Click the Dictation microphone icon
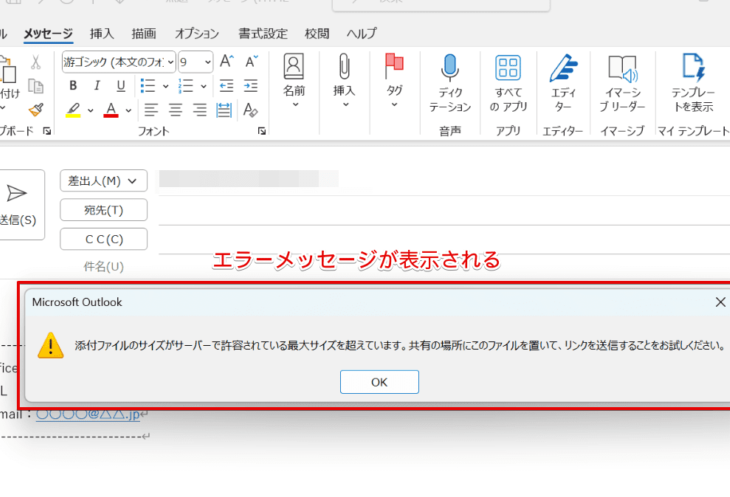This screenshot has height=497, width=730. tap(450, 69)
